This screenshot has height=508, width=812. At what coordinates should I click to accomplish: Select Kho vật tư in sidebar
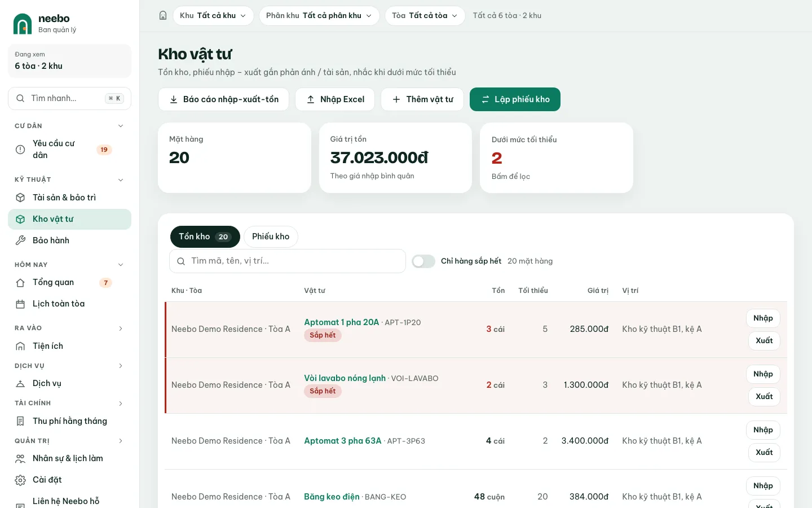point(69,219)
